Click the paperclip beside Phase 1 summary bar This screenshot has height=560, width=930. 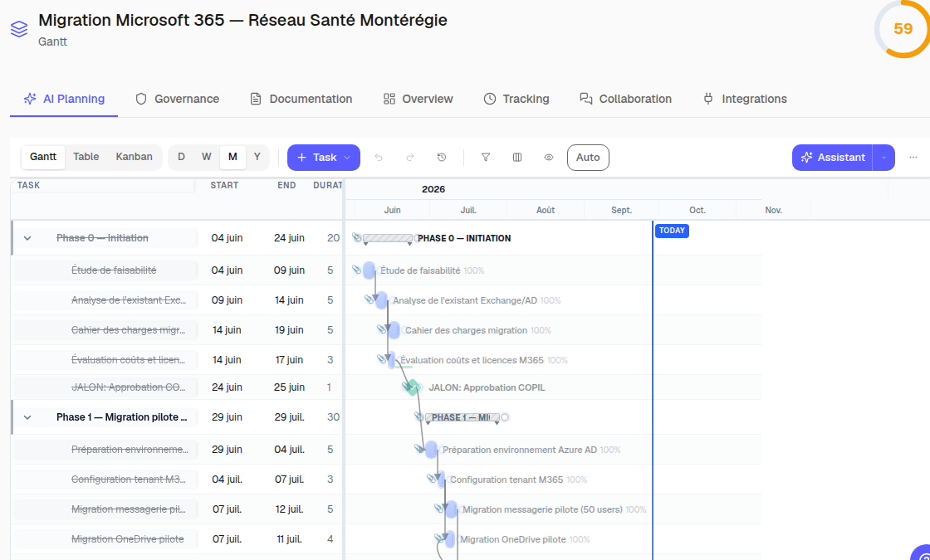(x=418, y=416)
